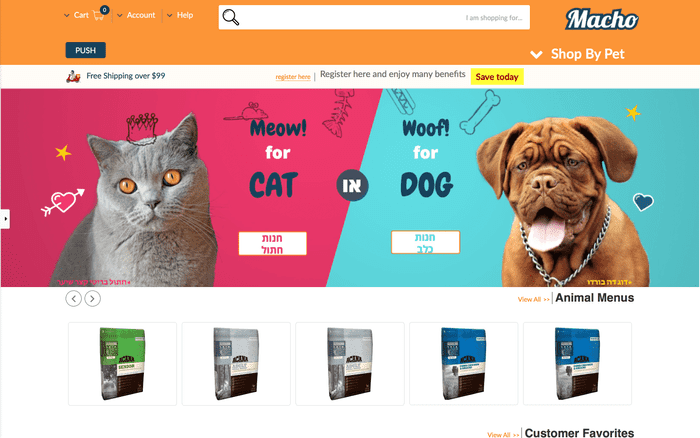Click the PUSH button
The height and width of the screenshot is (438, 700).
[x=86, y=50]
